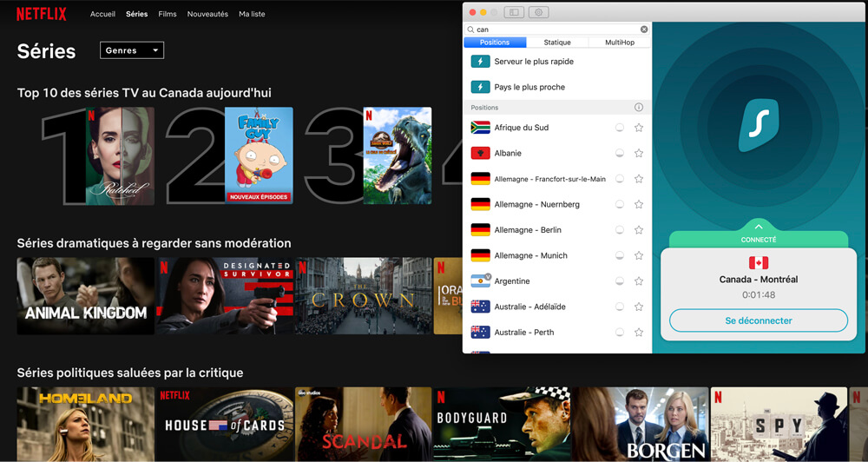Click the Allemagne - Berlin flag icon
The width and height of the screenshot is (868, 462).
coord(480,230)
